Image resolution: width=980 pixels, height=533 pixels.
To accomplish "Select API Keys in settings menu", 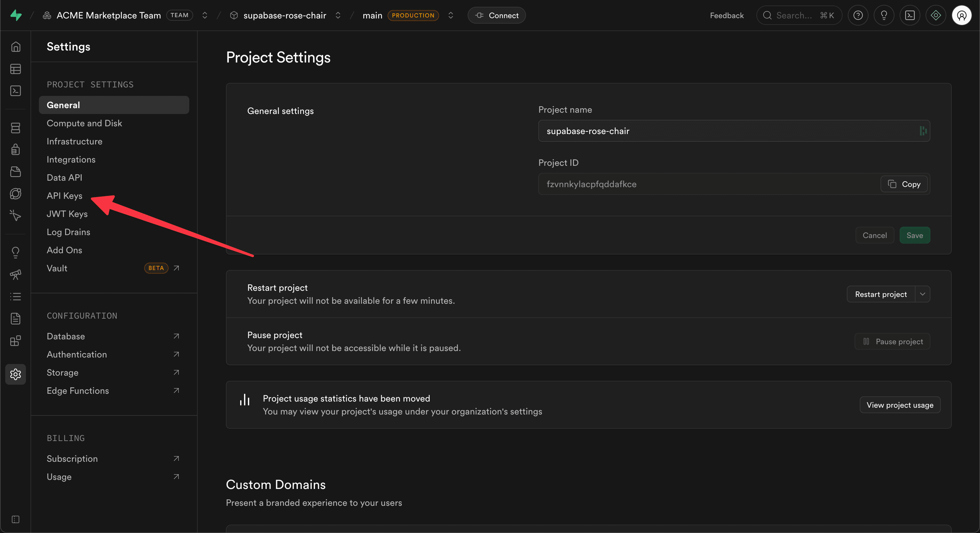I will 65,195.
